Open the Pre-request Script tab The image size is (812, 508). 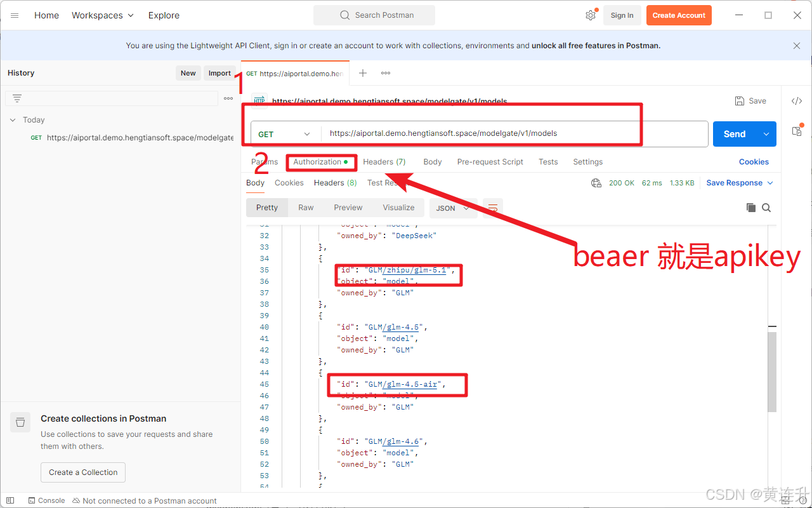[x=490, y=162]
